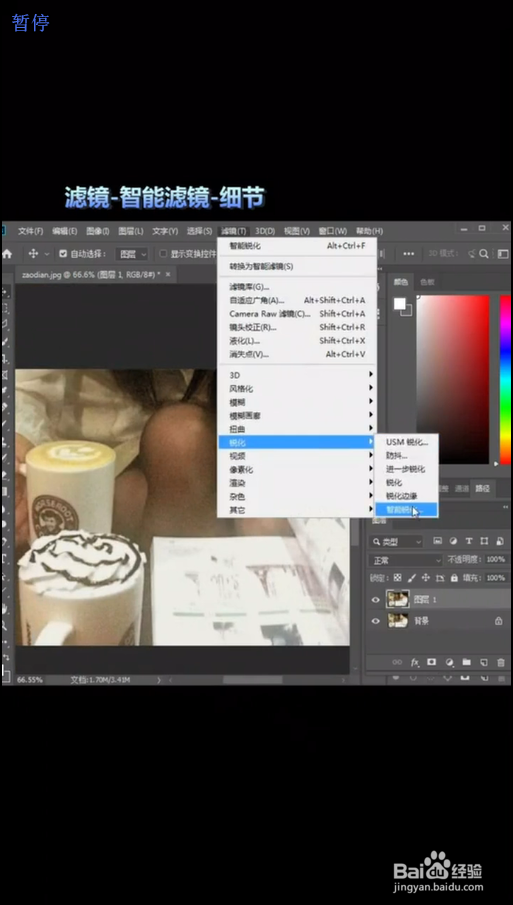Viewport: 513px width, 905px height.
Task: Open the 选择(S) menu
Action: [199, 231]
